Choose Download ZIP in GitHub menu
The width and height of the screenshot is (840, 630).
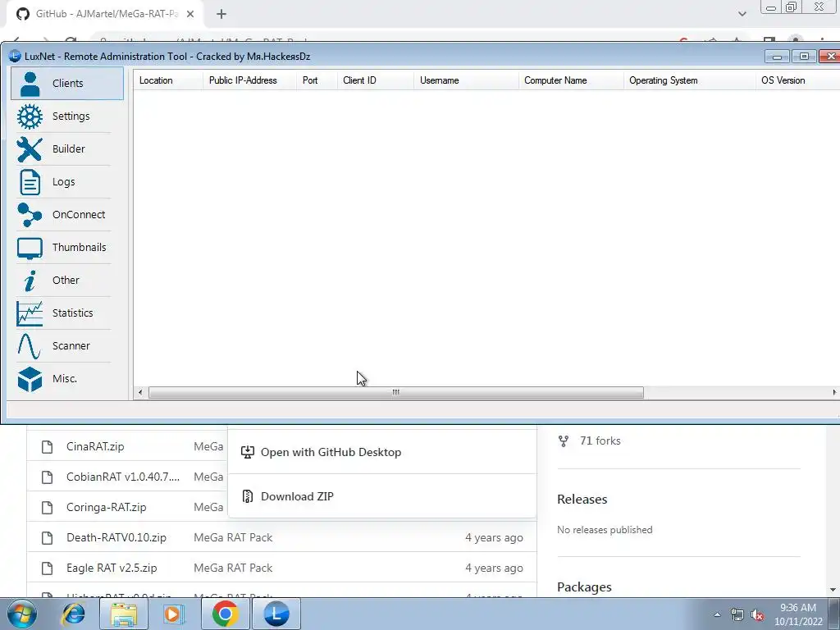[382, 496]
